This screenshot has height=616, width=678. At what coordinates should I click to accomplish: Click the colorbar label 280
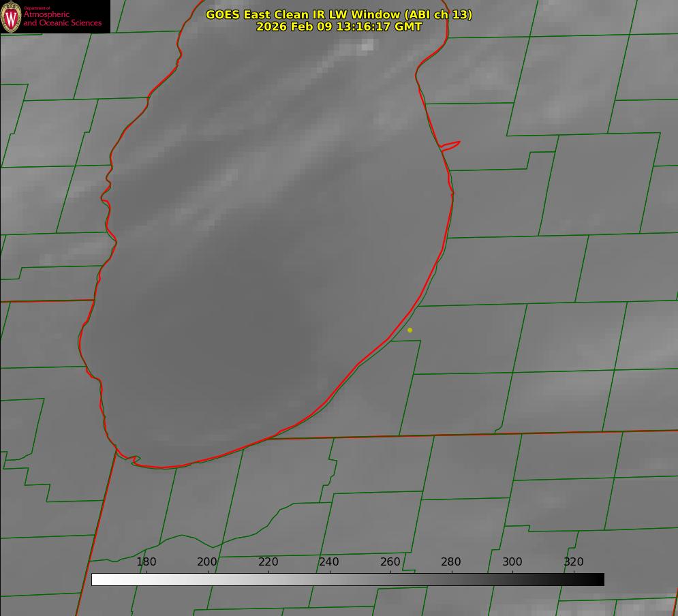coord(451,561)
